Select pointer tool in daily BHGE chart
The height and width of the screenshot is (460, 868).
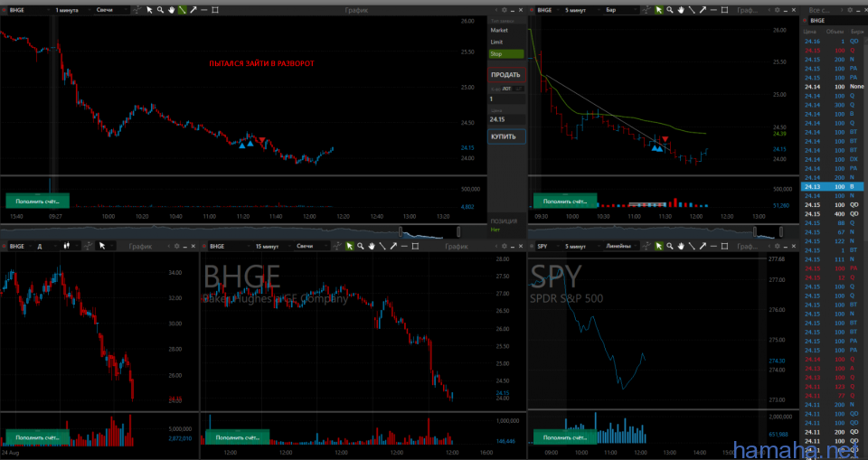coord(102,246)
